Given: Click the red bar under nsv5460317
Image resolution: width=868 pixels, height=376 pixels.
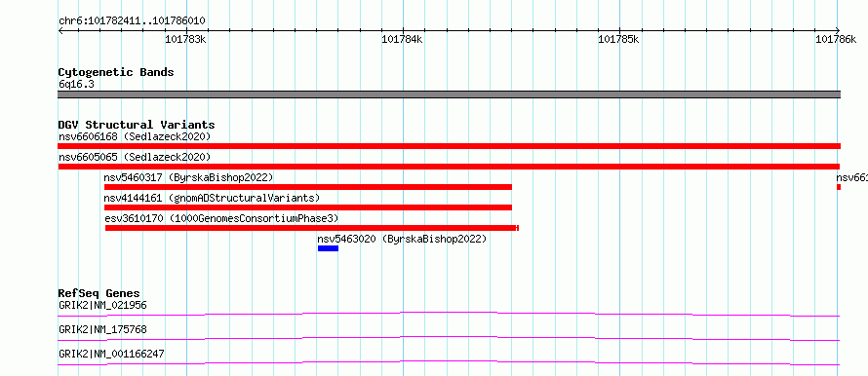Looking at the screenshot, I should [x=308, y=187].
